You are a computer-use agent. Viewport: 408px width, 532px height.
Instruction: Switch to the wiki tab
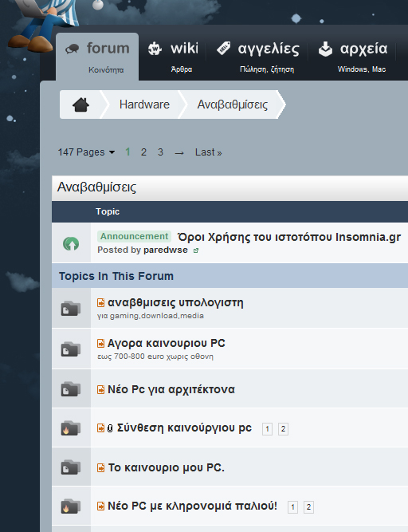pyautogui.click(x=173, y=56)
